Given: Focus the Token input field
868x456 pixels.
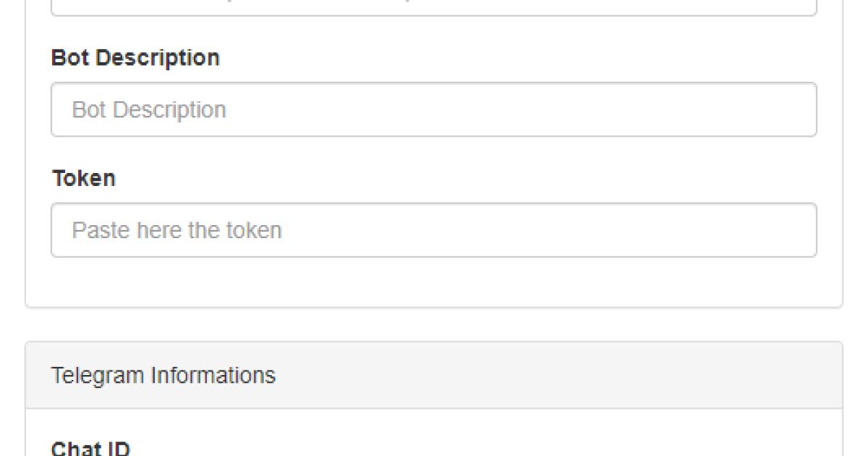Looking at the screenshot, I should [x=434, y=230].
